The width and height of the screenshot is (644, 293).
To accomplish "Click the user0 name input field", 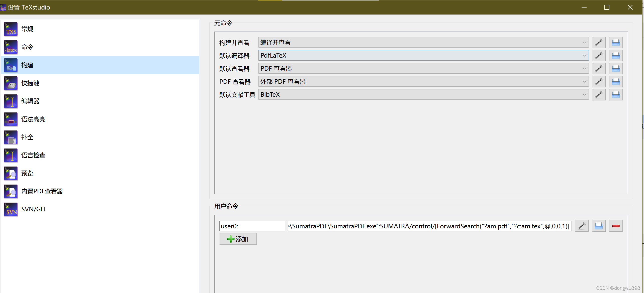I will point(252,226).
